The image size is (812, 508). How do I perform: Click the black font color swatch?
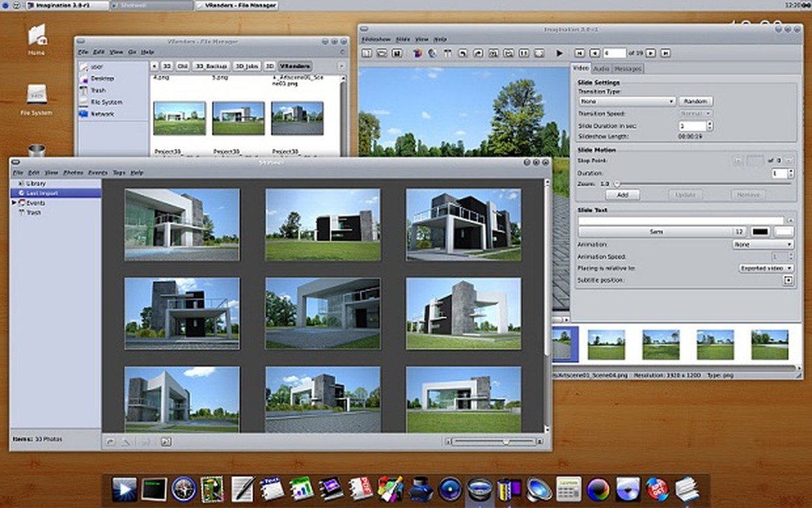760,232
